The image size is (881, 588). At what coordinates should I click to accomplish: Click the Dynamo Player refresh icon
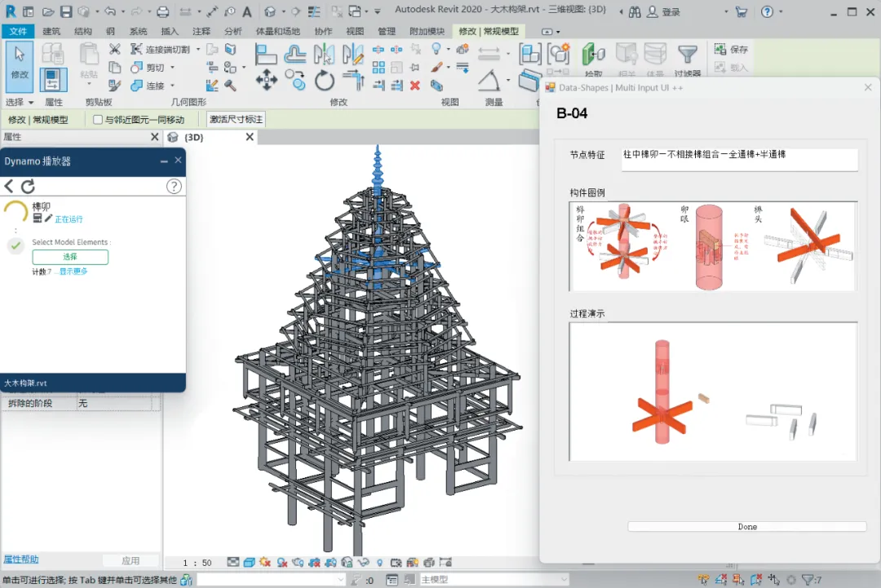click(28, 186)
